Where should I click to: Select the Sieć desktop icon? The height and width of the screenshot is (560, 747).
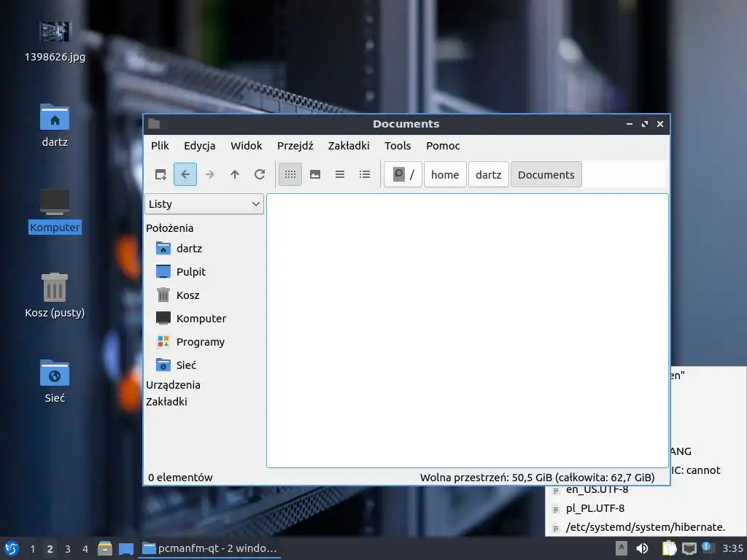tap(55, 381)
